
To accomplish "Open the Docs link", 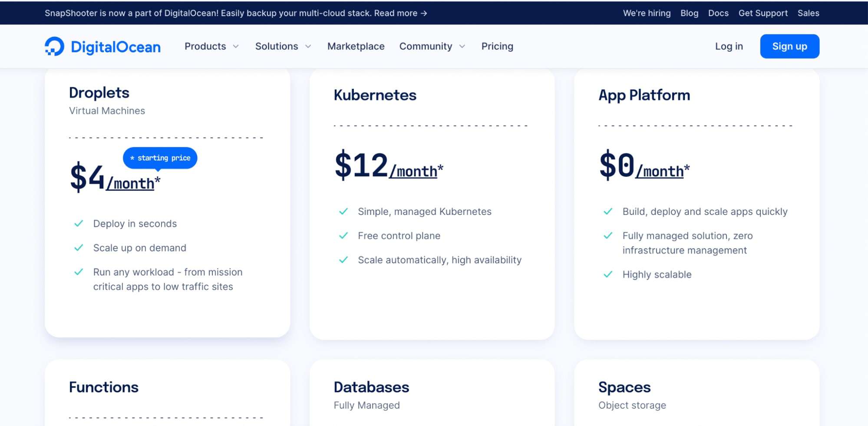I will 718,13.
